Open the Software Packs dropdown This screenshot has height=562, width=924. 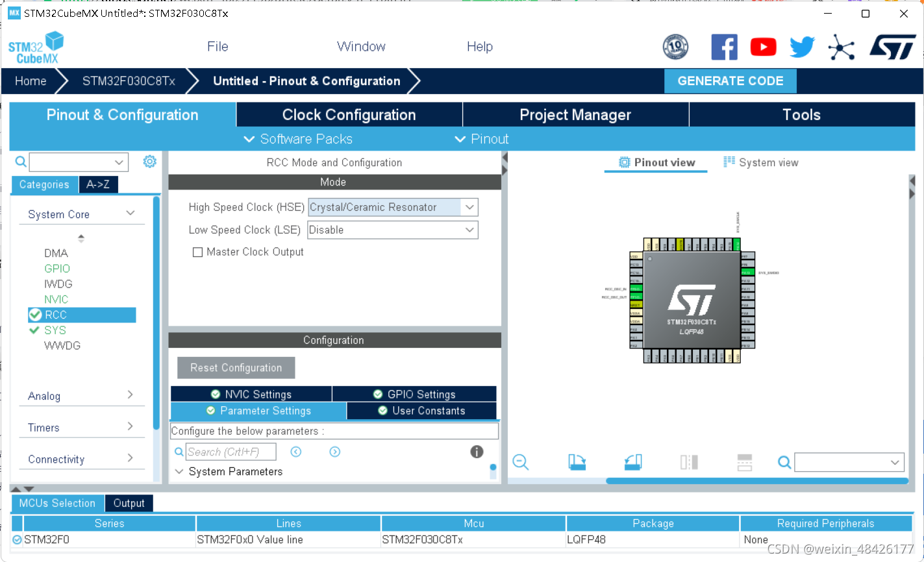298,139
